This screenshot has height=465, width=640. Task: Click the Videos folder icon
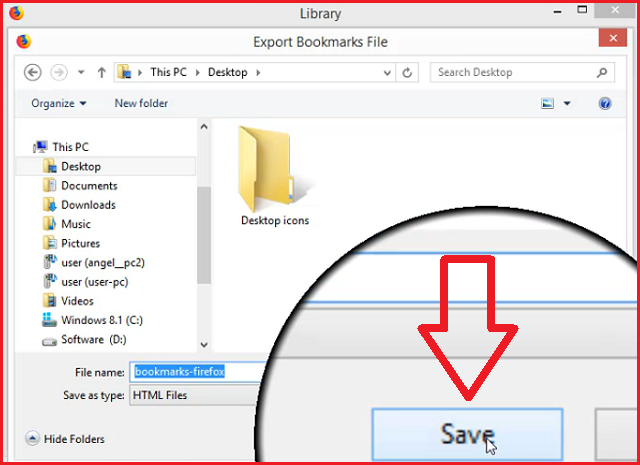click(49, 301)
